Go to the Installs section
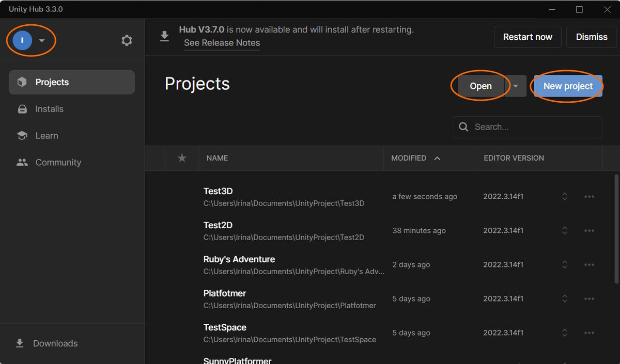This screenshot has width=620, height=364. tap(50, 109)
